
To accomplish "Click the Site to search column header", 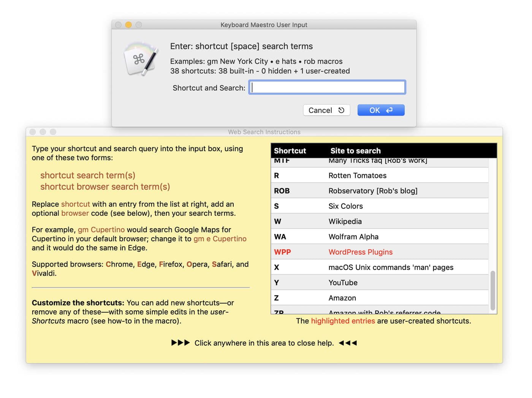I will coord(355,151).
